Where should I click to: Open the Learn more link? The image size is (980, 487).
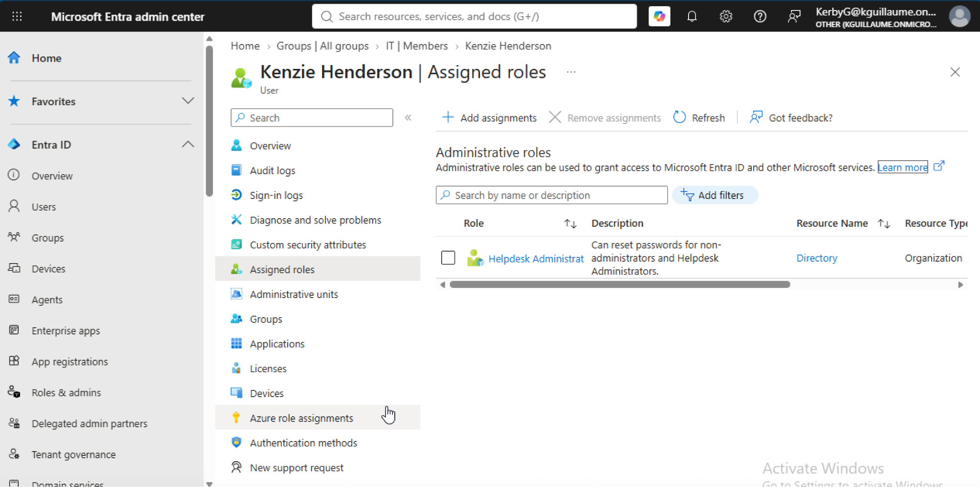902,167
